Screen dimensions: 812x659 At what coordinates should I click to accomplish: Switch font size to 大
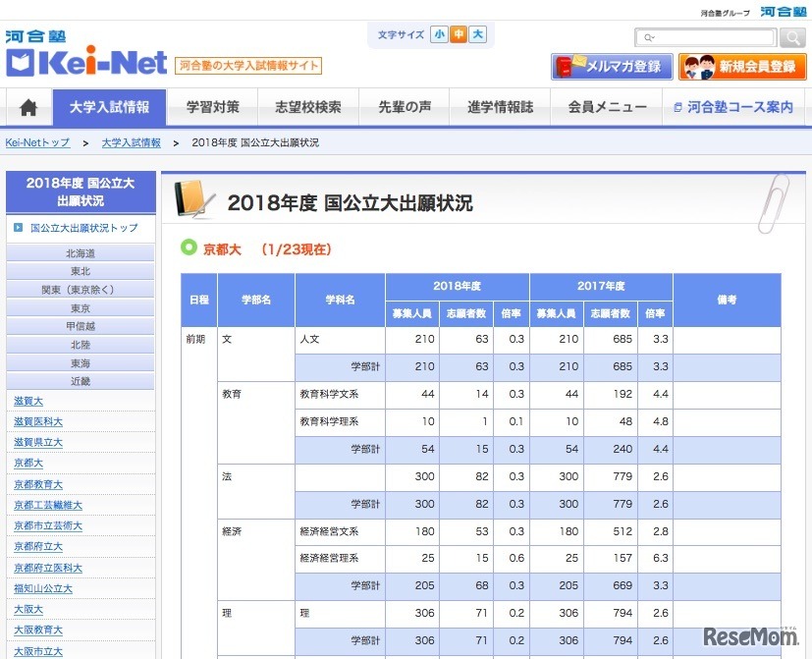coord(477,33)
